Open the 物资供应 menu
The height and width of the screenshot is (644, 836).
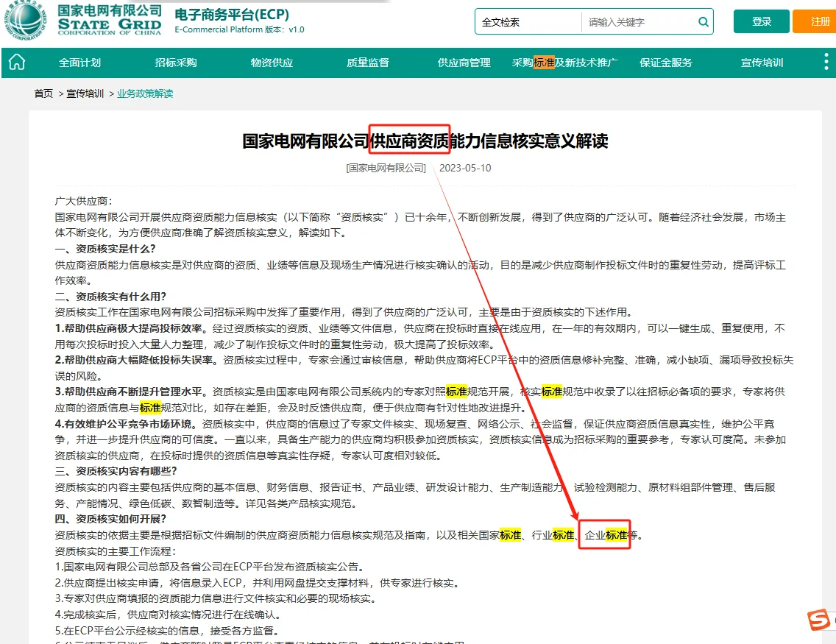270,62
